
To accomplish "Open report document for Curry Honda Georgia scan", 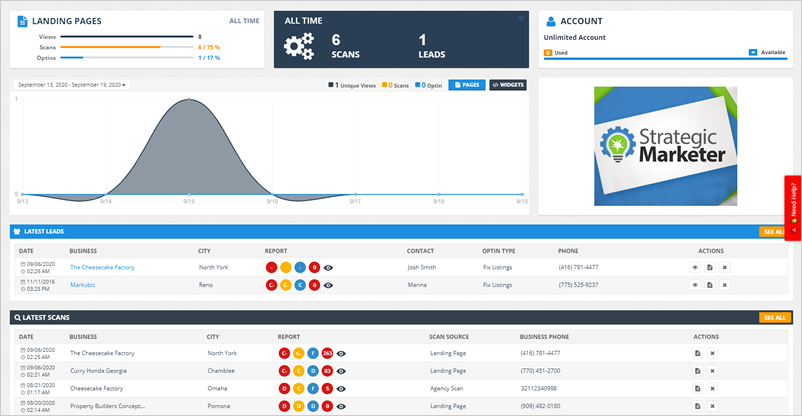I will [697, 371].
